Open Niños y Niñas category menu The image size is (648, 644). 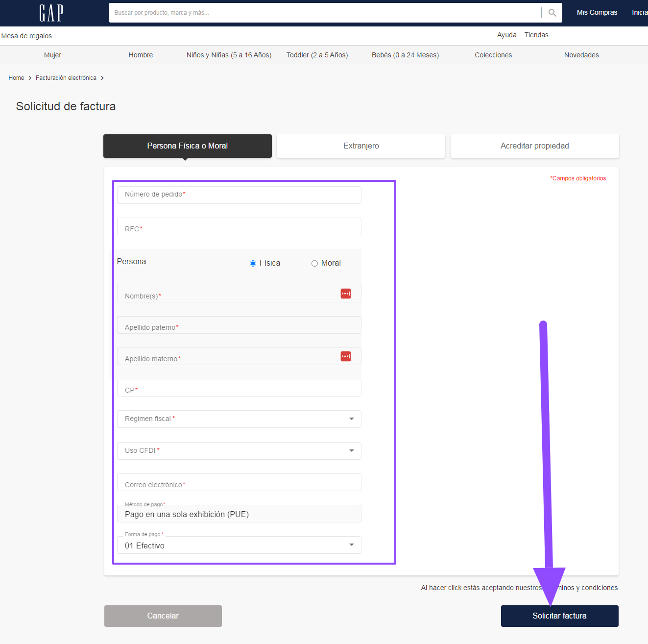(x=229, y=55)
